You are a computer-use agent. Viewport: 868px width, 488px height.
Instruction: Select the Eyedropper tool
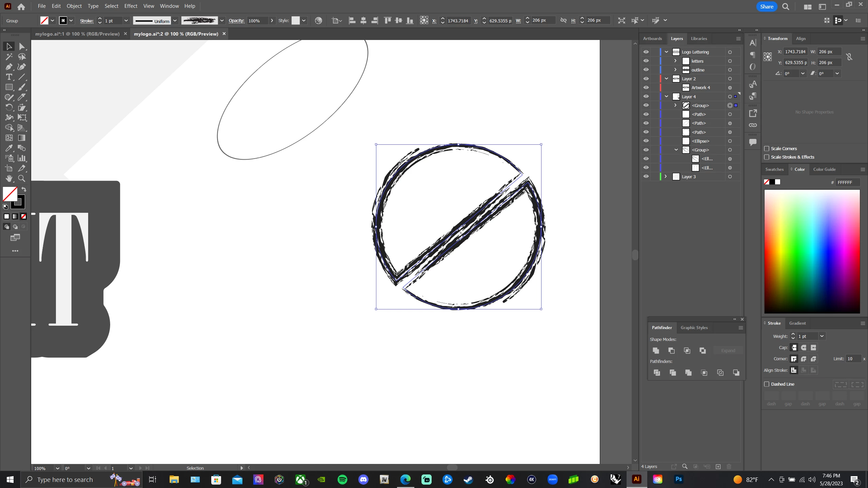point(9,148)
